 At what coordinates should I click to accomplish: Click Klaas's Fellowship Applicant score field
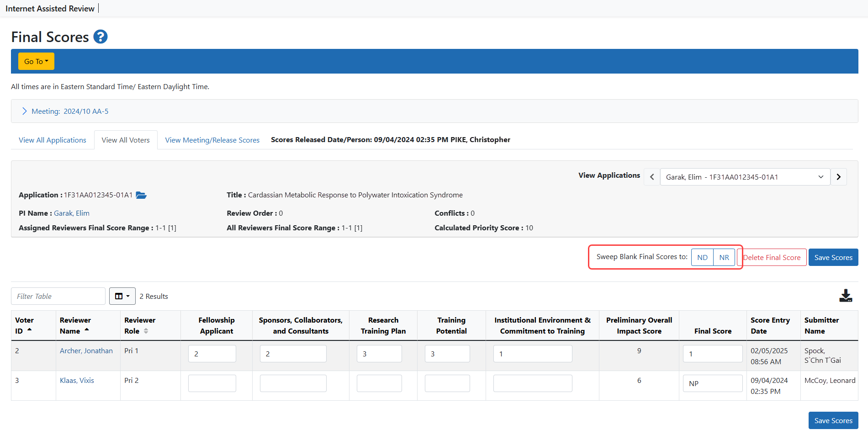(212, 383)
